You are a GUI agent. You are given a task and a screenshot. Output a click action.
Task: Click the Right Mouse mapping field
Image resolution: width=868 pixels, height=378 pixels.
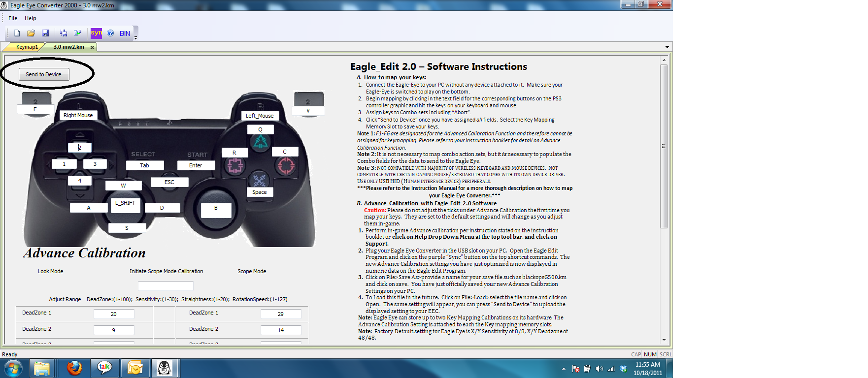point(78,115)
